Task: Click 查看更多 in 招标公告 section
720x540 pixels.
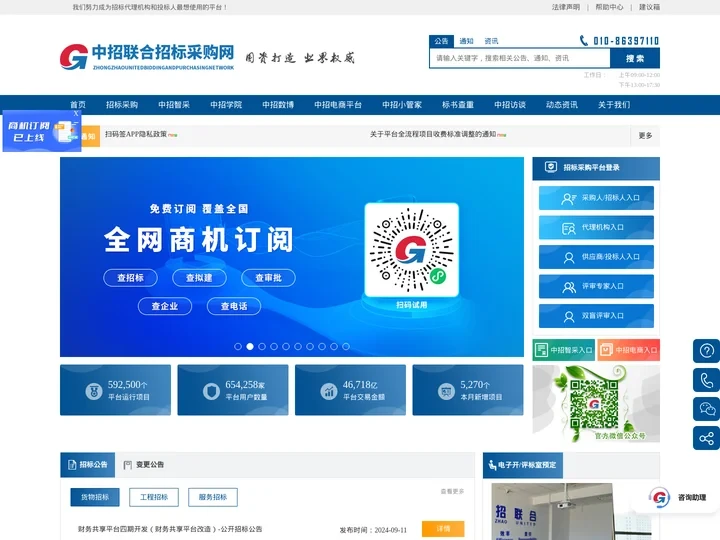Action: (x=452, y=491)
